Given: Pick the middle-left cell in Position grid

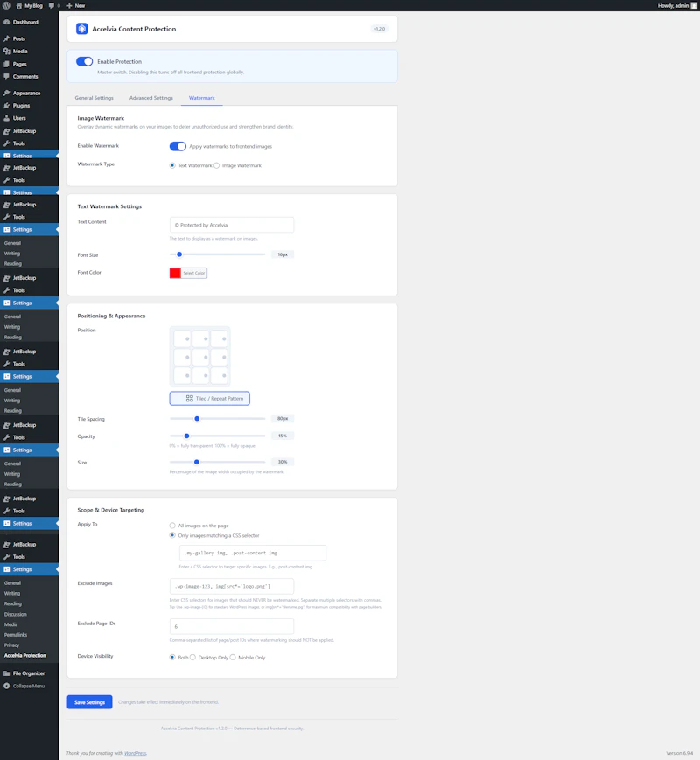Looking at the screenshot, I should 182,357.
